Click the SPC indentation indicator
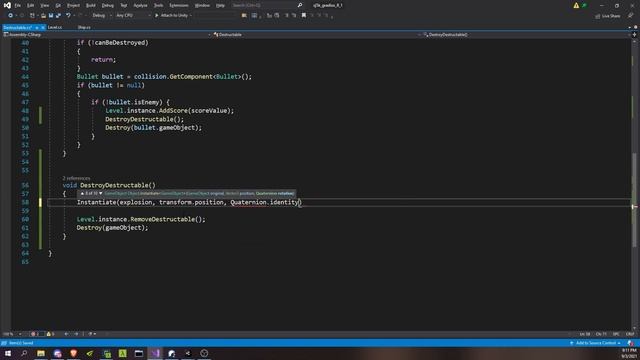The height and width of the screenshot is (360, 640). pos(616,334)
